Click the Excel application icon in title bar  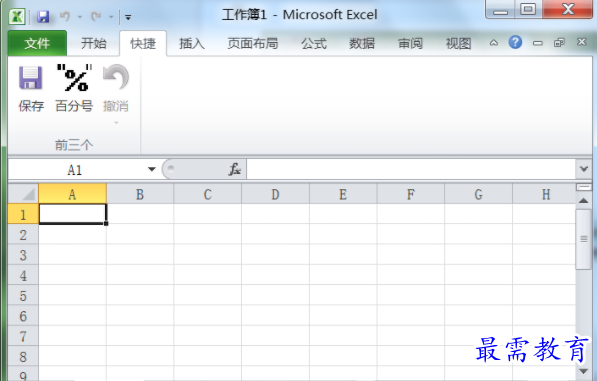pyautogui.click(x=17, y=16)
